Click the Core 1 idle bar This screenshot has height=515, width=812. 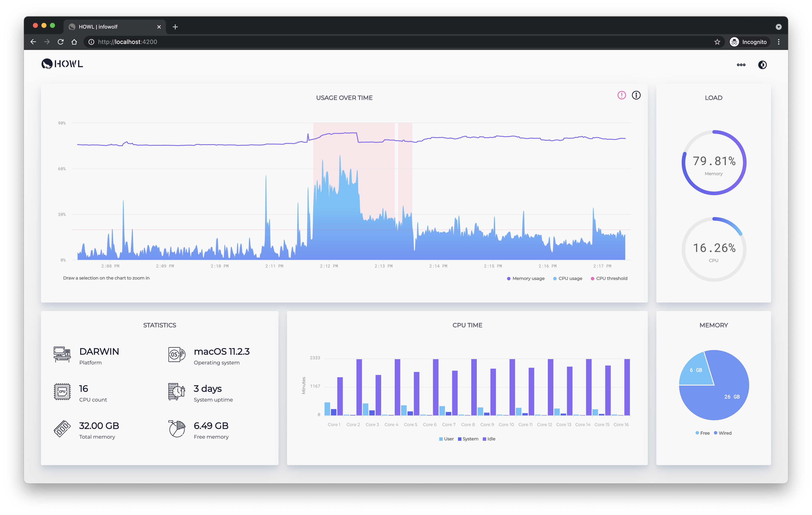[x=340, y=396]
